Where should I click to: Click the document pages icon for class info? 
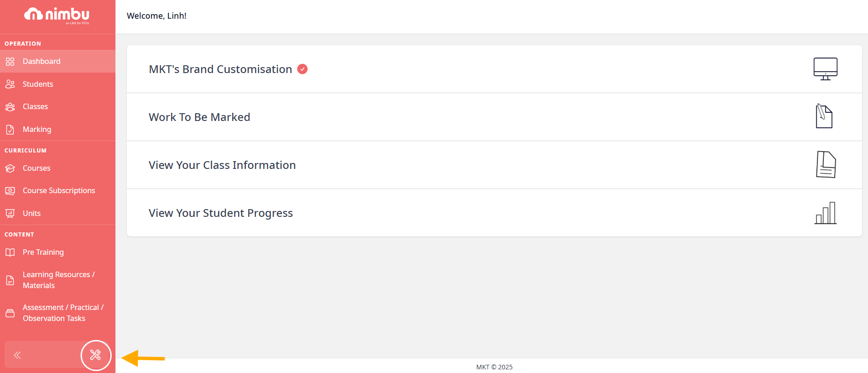pyautogui.click(x=826, y=164)
